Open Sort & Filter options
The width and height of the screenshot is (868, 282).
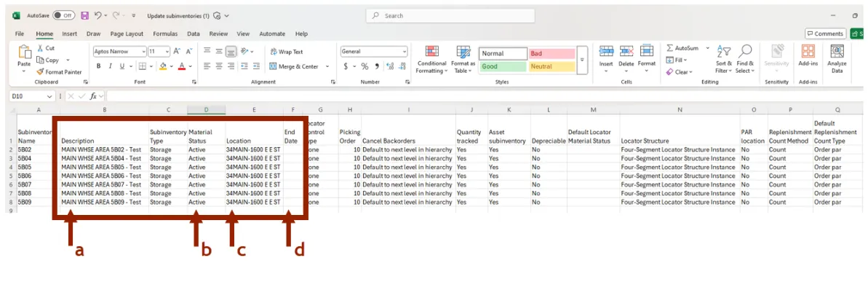coord(723,59)
